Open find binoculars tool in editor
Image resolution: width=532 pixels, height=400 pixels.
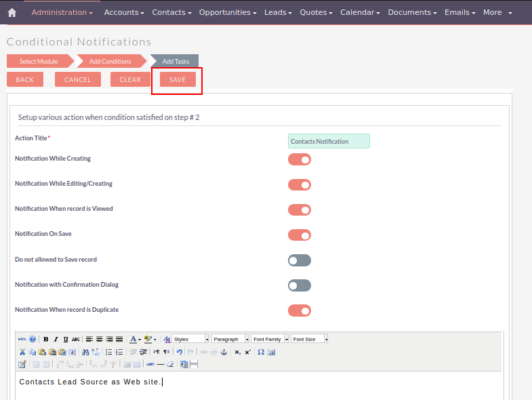point(85,352)
